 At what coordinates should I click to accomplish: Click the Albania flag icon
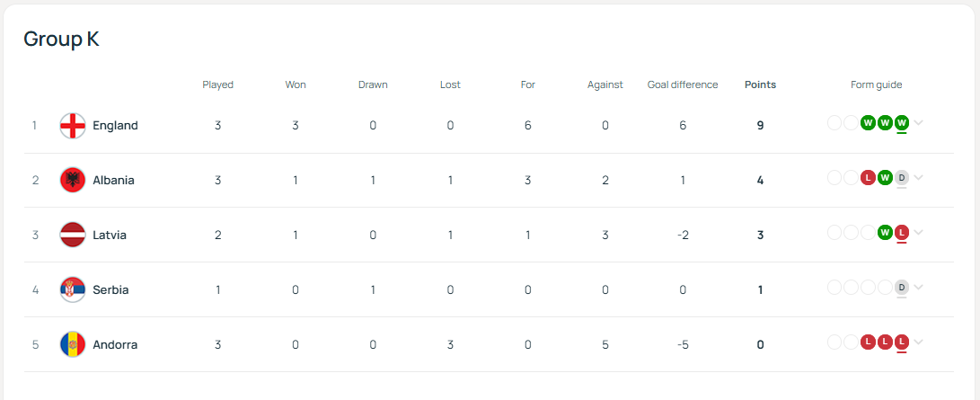click(73, 180)
